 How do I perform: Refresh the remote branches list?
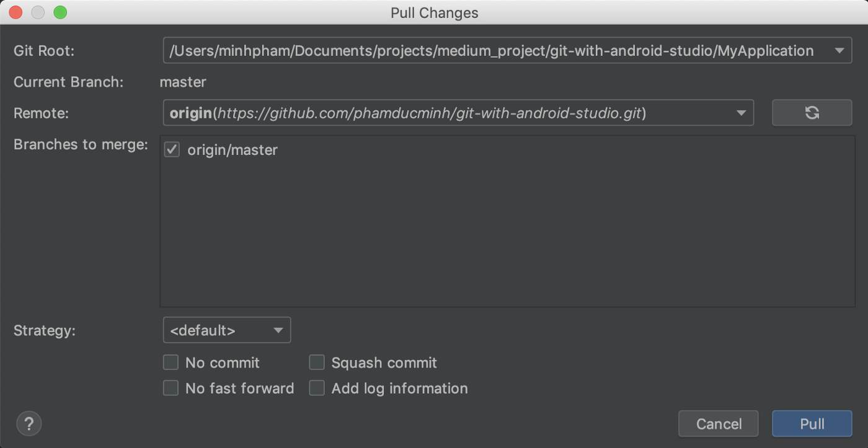(x=812, y=113)
